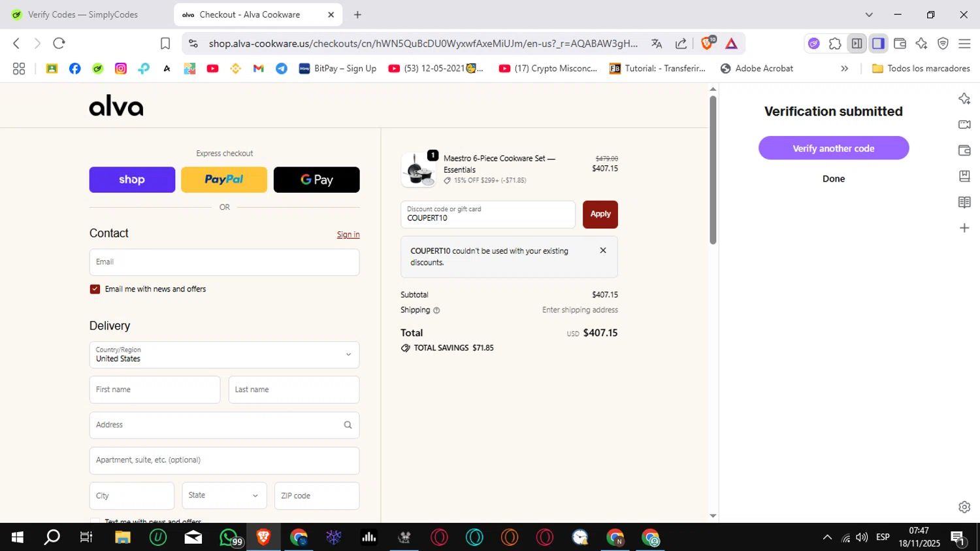Screen dimensions: 980x551
Task: Open Leo AI sparkle icon in toolbar
Action: coord(921,43)
